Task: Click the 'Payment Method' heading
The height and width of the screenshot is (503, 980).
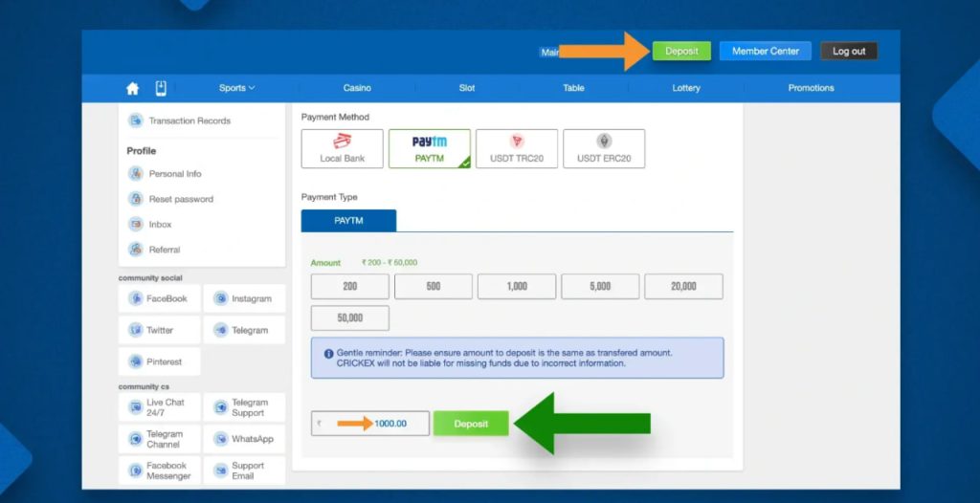Action: point(335,117)
